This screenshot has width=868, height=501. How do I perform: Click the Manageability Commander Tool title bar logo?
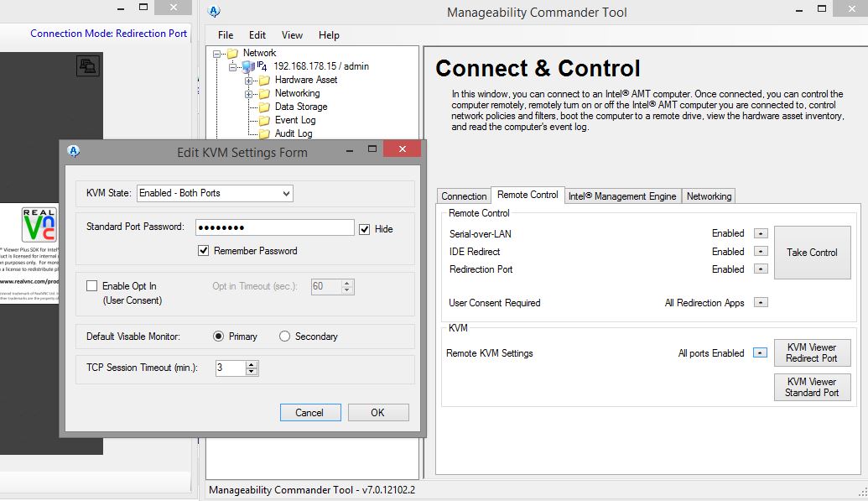214,11
